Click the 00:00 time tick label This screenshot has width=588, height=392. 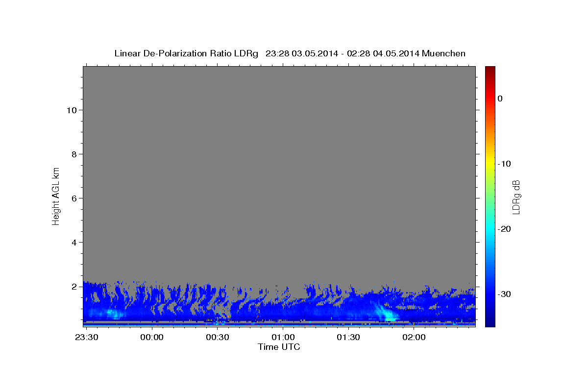point(152,338)
